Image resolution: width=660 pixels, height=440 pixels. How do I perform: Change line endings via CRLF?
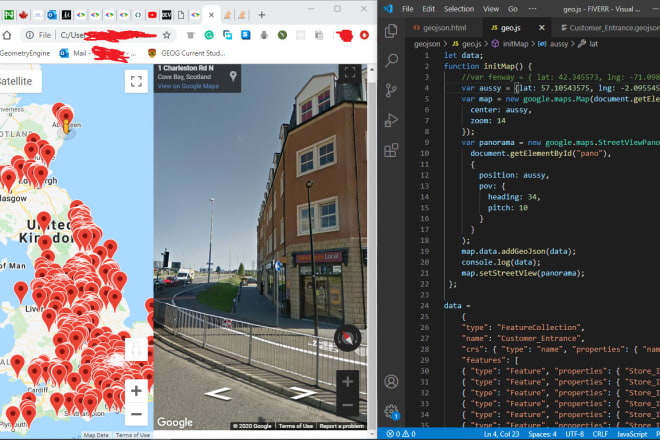click(600, 434)
